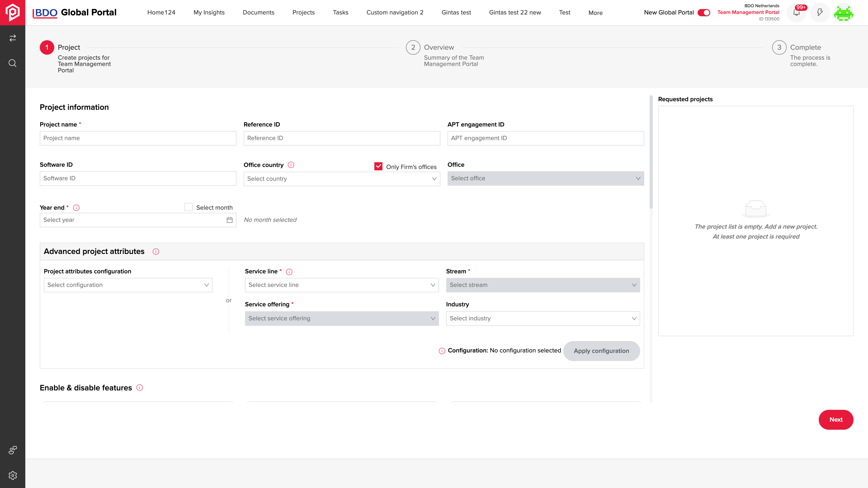868x488 pixels.
Task: Open the calendar icon in Year end field
Action: click(229, 220)
